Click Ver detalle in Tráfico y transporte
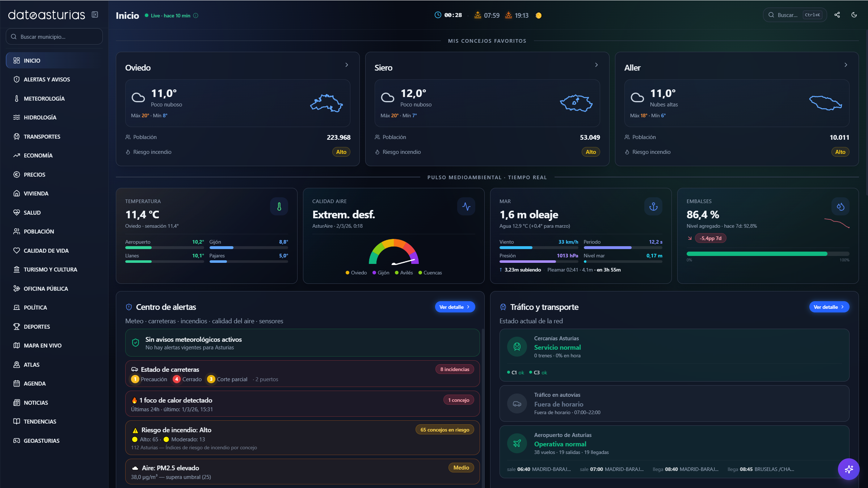 [829, 307]
